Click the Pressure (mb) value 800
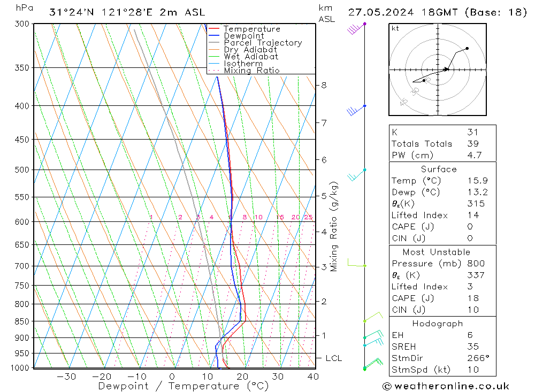Viewport: 535px width, 392px height. tap(476, 263)
